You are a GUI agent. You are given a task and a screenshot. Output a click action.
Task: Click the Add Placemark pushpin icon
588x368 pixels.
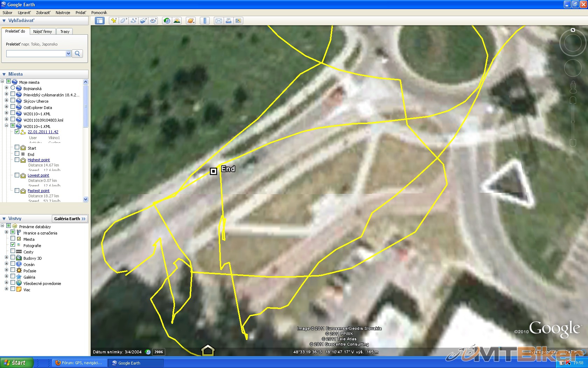click(114, 21)
